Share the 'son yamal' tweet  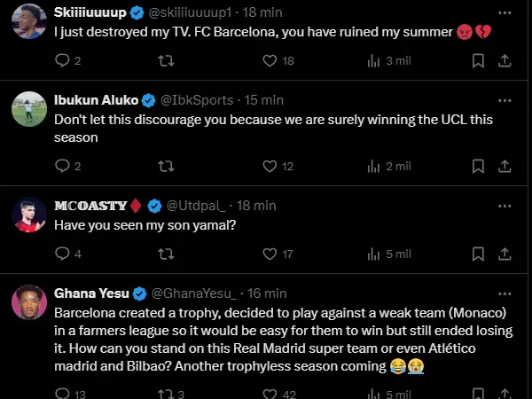505,254
